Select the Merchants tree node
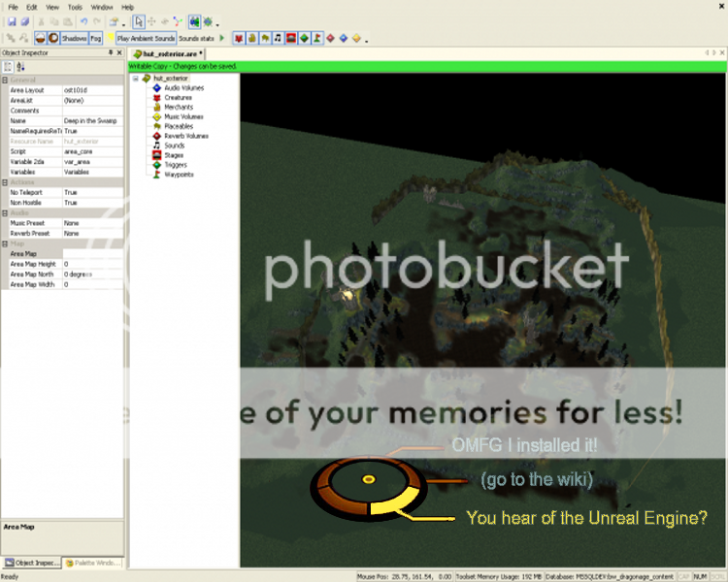The width and height of the screenshot is (728, 582). coord(179,107)
